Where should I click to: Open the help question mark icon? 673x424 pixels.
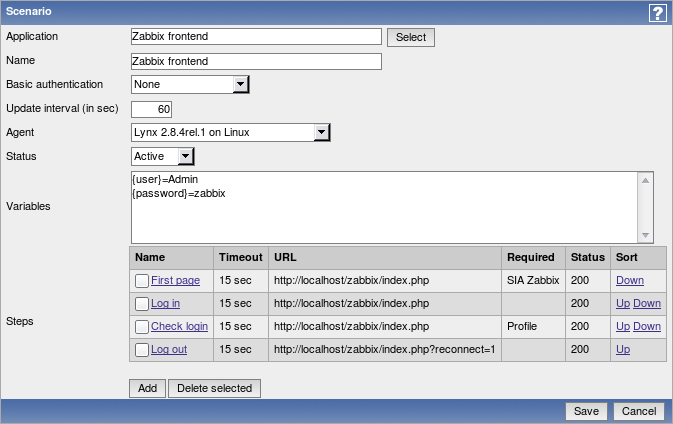(x=657, y=13)
